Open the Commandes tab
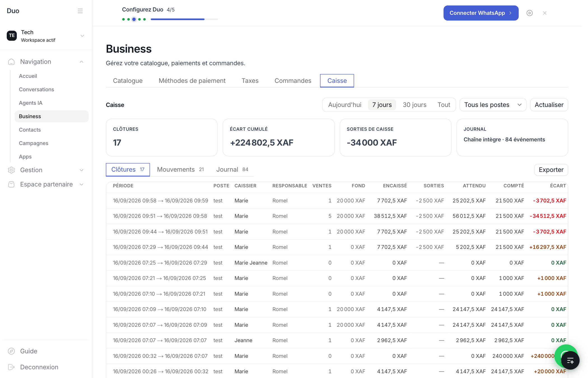This screenshot has width=588, height=378. click(x=293, y=81)
